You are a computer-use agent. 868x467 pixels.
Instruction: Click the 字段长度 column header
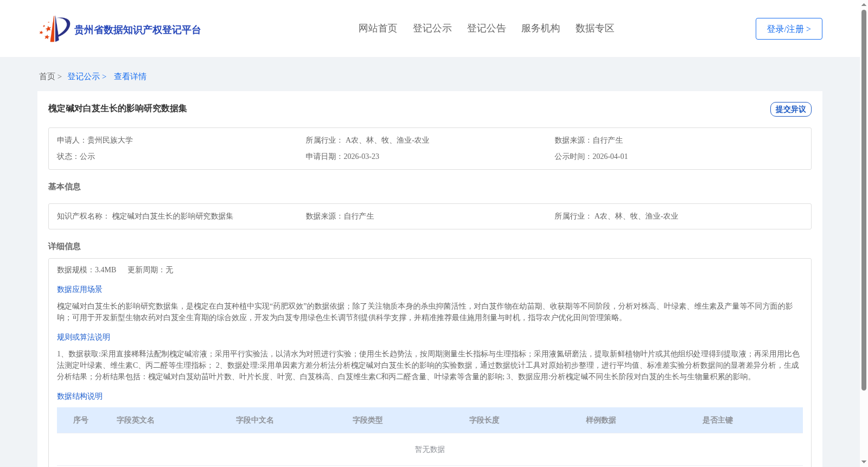pos(484,420)
